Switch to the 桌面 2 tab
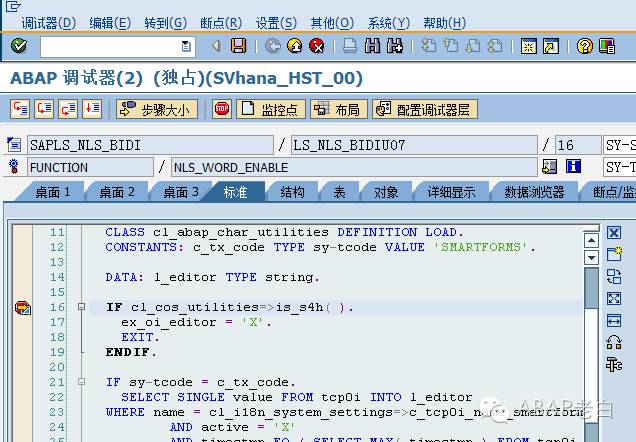The image size is (636, 442). click(117, 192)
